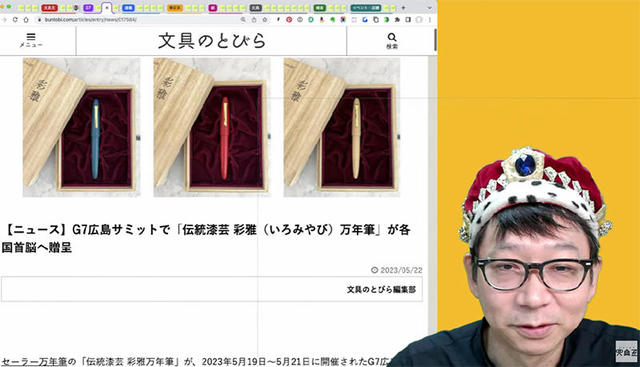Image resolution: width=640 pixels, height=367 pixels.
Task: Collapse the blue tab group label
Action: [x=128, y=8]
